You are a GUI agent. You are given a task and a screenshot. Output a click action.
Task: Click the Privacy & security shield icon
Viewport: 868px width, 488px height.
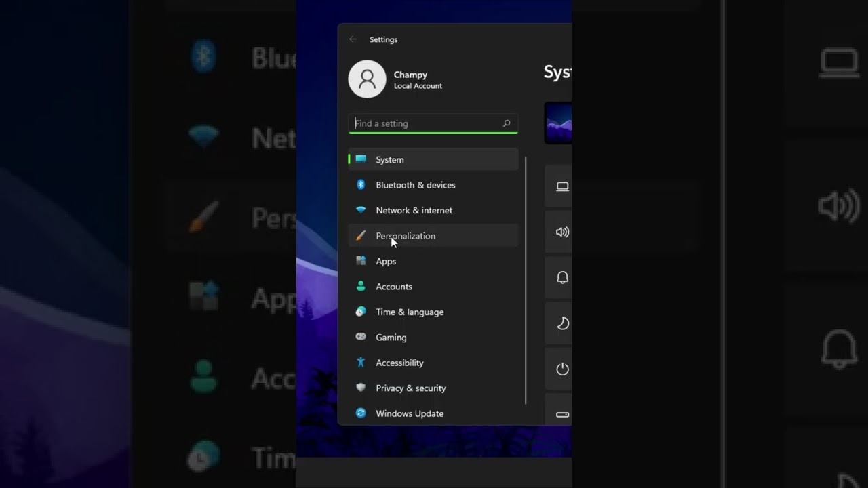[x=361, y=388]
